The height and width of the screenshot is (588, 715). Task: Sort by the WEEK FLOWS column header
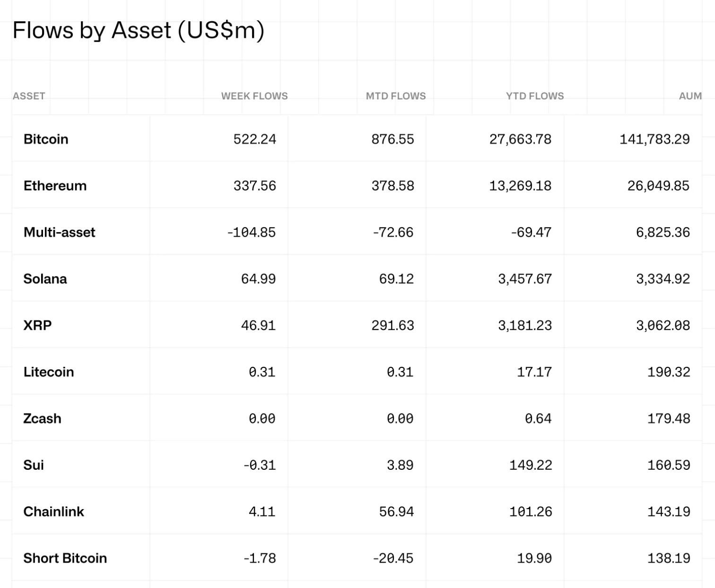coord(254,96)
